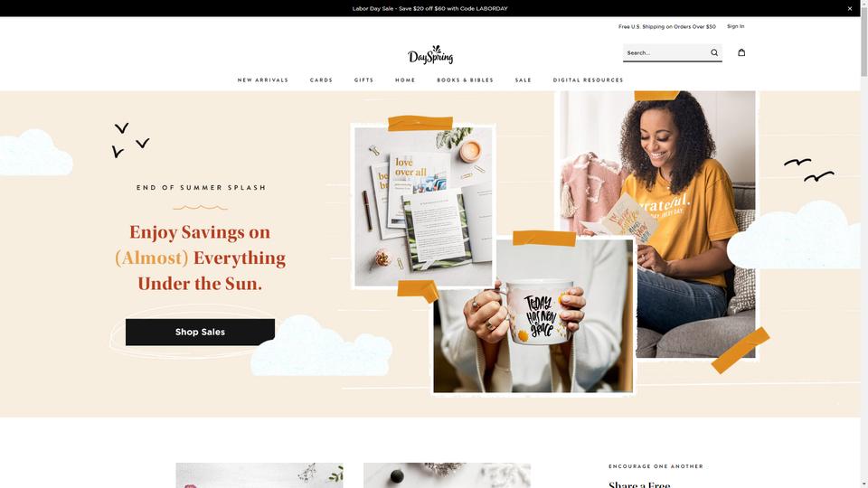Screen dimensions: 868x488
Task: Open the Cards menu
Action: tap(321, 80)
